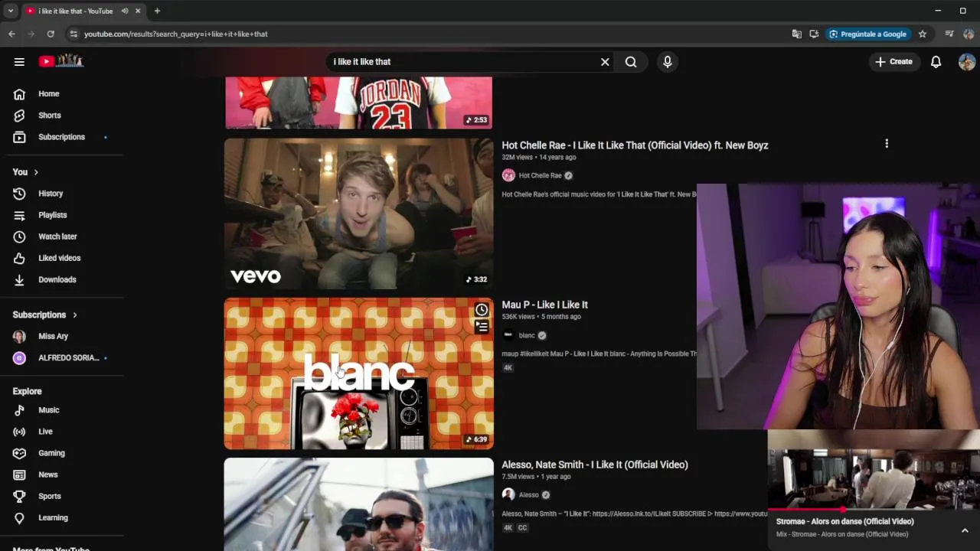Open a new browser tab
980x551 pixels.
(x=157, y=11)
